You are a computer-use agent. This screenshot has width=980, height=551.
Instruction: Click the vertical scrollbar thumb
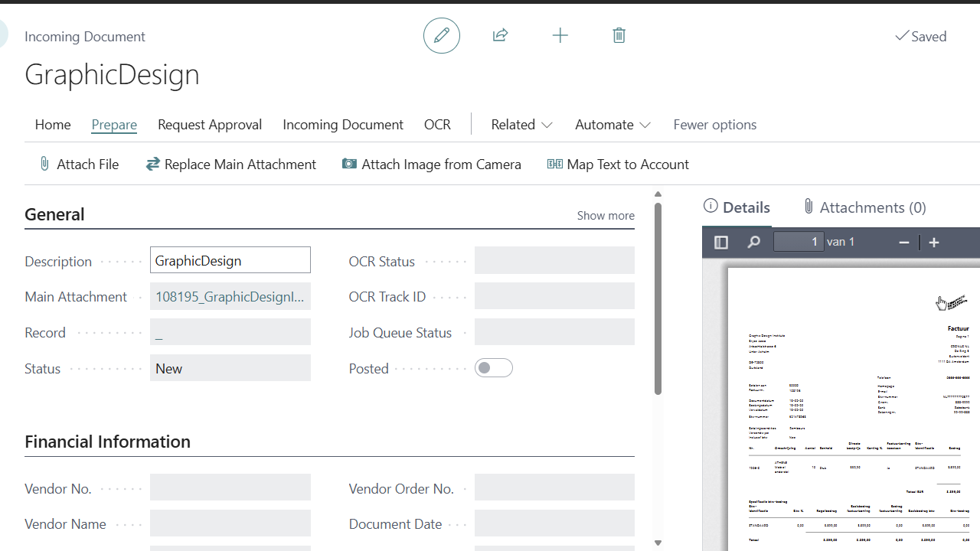(x=658, y=299)
